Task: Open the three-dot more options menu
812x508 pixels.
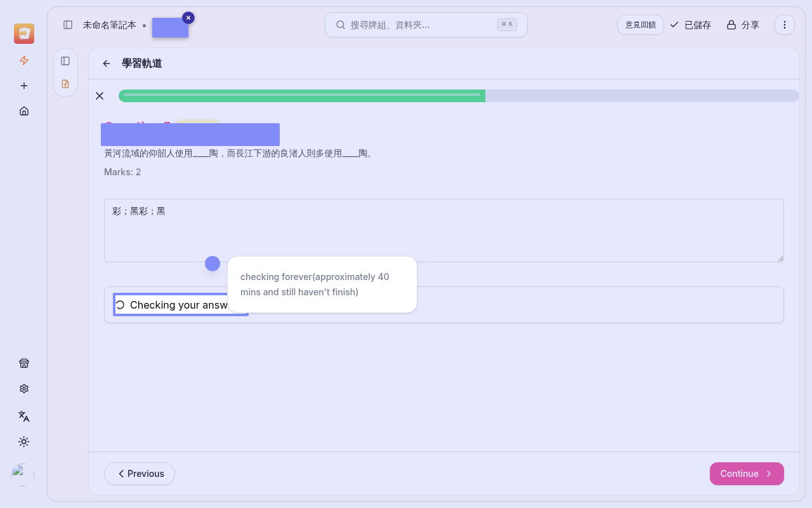Action: coord(785,25)
